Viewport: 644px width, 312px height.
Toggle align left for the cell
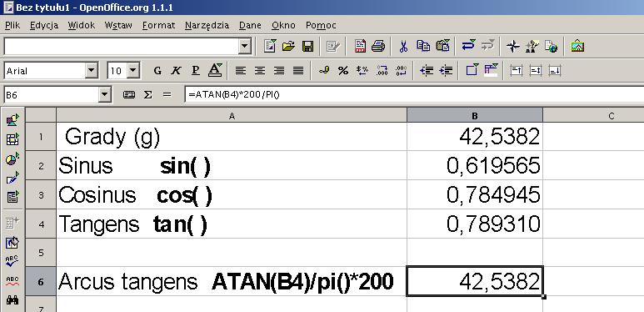pyautogui.click(x=240, y=71)
